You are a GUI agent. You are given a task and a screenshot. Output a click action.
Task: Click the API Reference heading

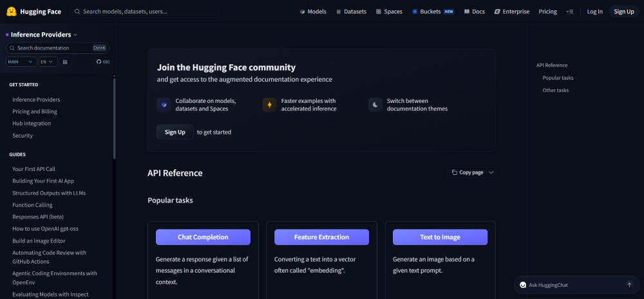pyautogui.click(x=175, y=173)
